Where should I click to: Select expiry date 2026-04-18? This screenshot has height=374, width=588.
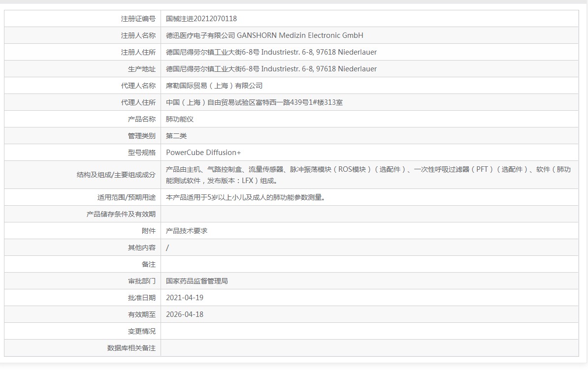point(185,315)
